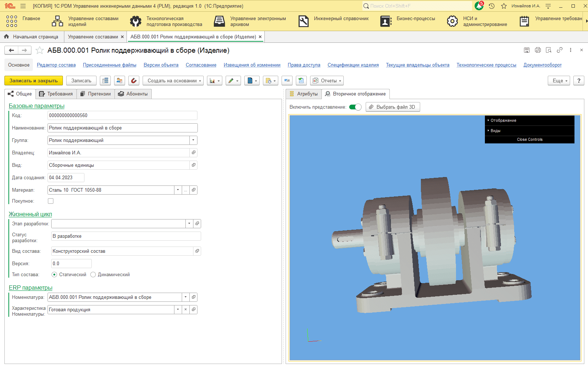The height and width of the screenshot is (368, 588).
Task: Click the user card toolbar icon
Action: point(120,80)
